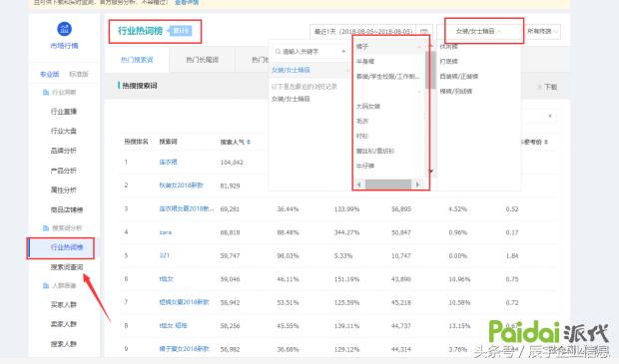Open the 秋装女2018新款 search term link
This screenshot has width=619, height=364.
click(x=181, y=185)
